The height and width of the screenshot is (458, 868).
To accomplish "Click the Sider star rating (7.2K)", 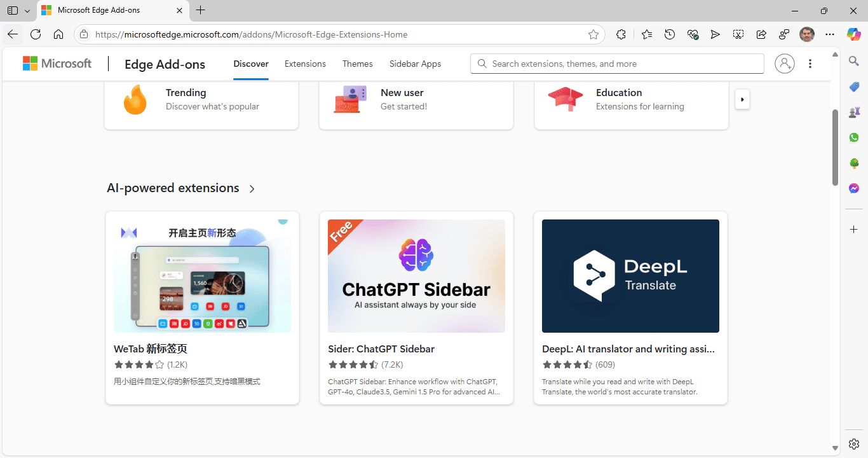I will coord(365,364).
